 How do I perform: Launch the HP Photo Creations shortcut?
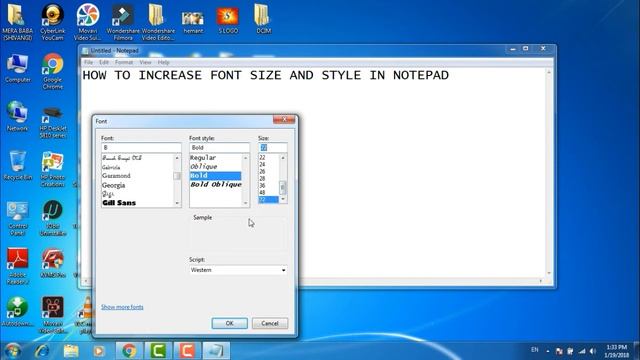52,169
